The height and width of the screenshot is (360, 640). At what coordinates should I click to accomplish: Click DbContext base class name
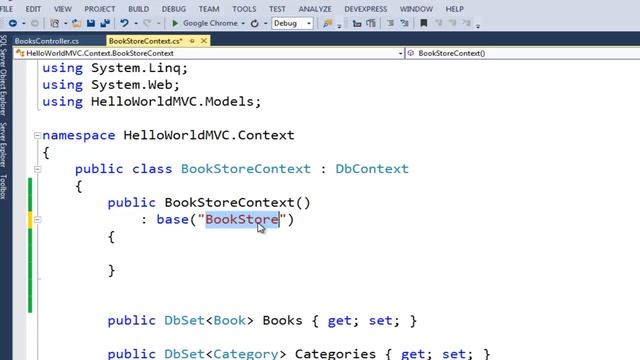coord(372,169)
